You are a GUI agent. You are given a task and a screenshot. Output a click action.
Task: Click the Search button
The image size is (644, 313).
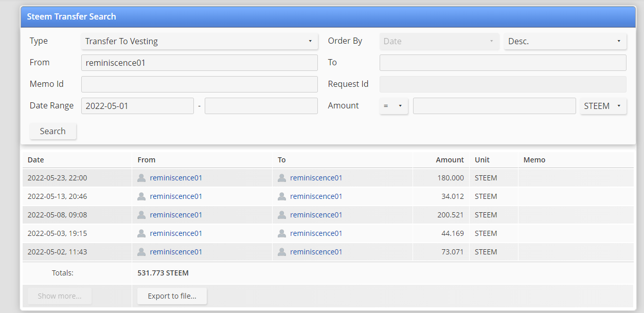click(x=53, y=131)
